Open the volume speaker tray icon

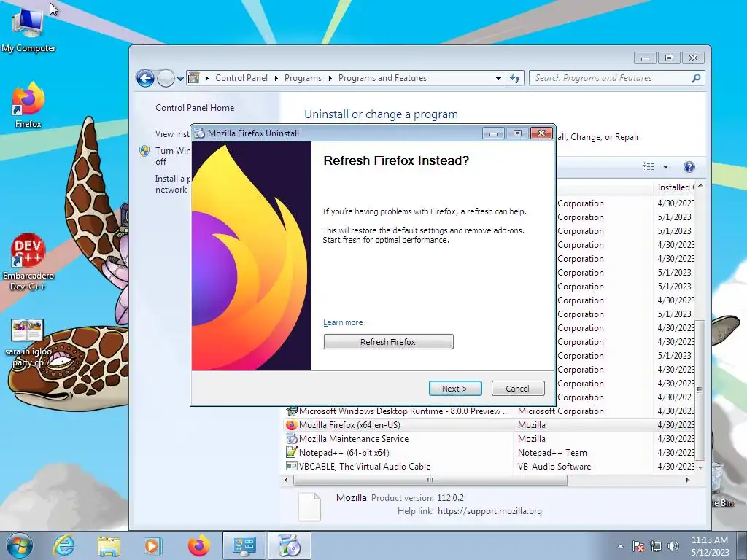click(x=673, y=547)
